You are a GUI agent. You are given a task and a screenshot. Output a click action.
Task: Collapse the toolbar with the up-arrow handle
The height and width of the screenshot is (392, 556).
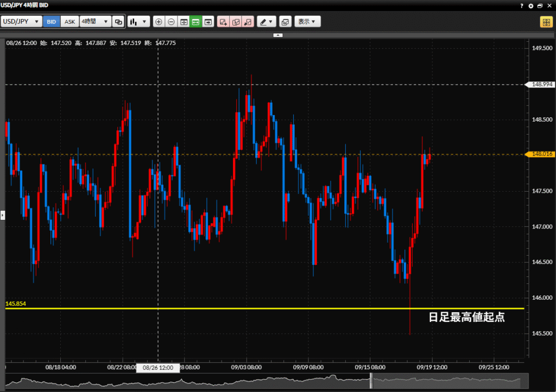pos(278,35)
